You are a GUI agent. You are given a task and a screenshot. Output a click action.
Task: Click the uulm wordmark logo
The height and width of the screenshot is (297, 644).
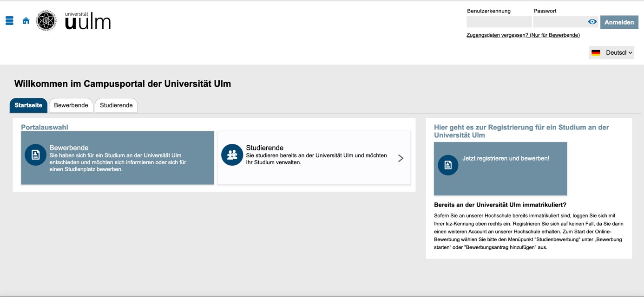(88, 21)
